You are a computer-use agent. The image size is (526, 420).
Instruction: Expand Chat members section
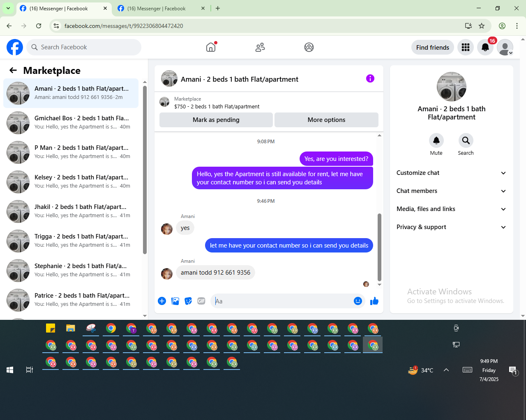pyautogui.click(x=451, y=191)
